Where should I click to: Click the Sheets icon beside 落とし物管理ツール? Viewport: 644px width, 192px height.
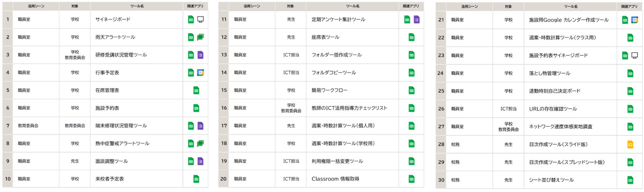pyautogui.click(x=630, y=73)
